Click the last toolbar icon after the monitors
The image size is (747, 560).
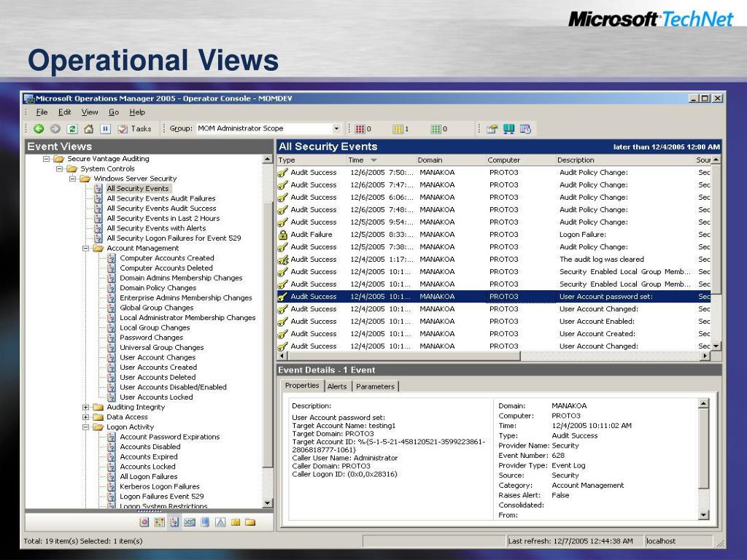525,128
